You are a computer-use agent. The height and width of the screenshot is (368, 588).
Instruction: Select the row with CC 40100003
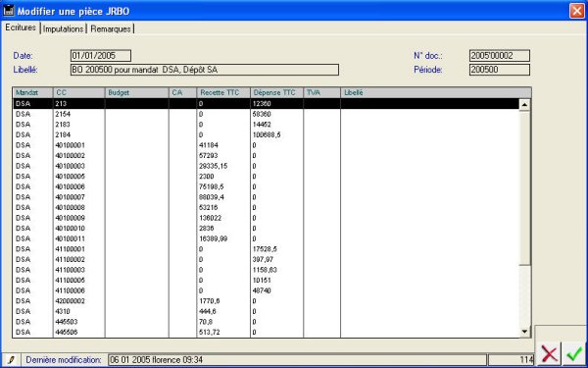[x=266, y=166]
